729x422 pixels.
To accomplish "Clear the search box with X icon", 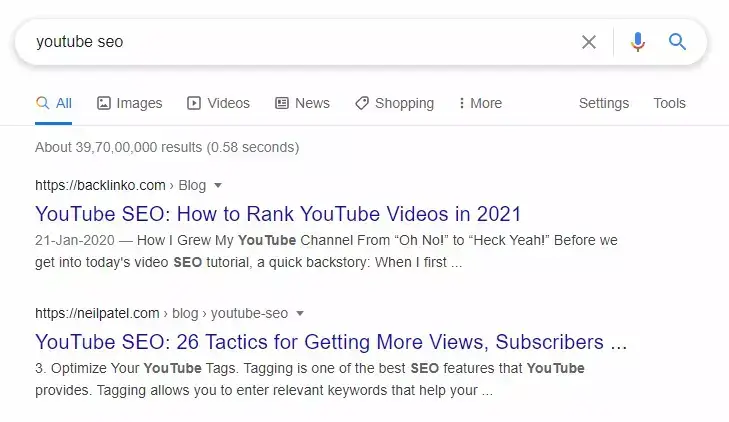I will [x=589, y=42].
